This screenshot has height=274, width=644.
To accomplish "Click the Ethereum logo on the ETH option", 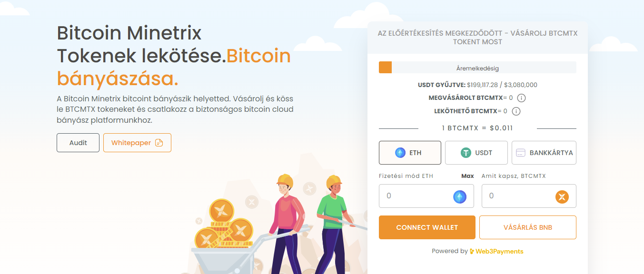I will (400, 153).
